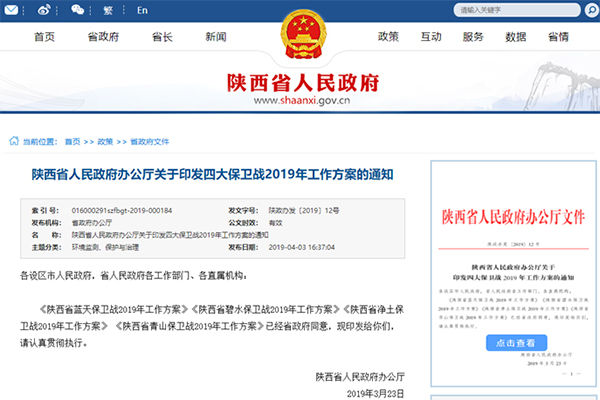Select 服务 in the navigation bar
This screenshot has height=400, width=600.
[x=474, y=37]
